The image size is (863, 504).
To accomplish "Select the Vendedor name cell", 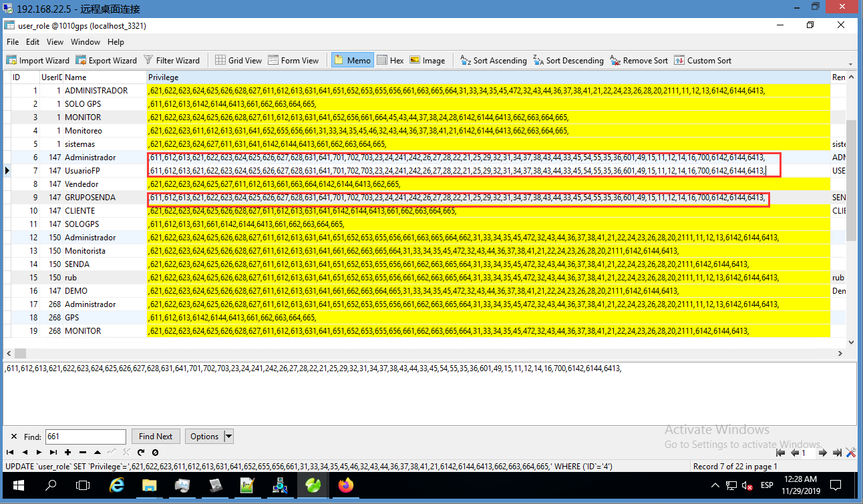I will pyautogui.click(x=105, y=184).
